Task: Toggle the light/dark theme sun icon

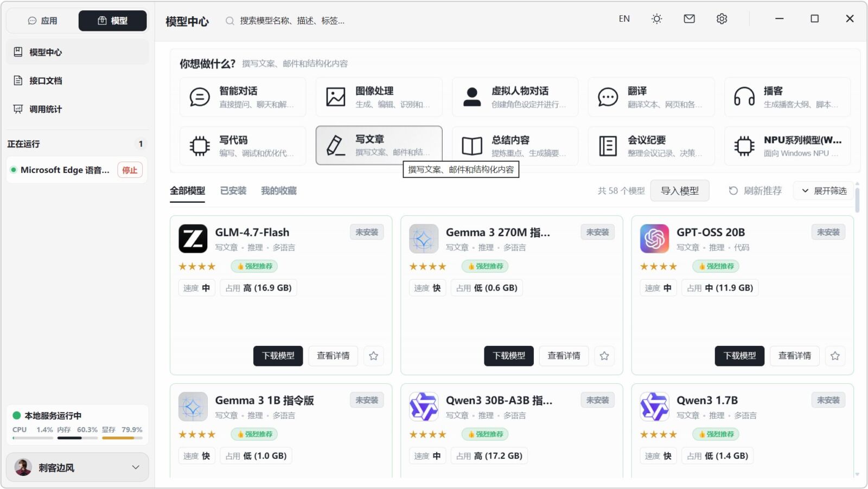Action: click(x=657, y=19)
